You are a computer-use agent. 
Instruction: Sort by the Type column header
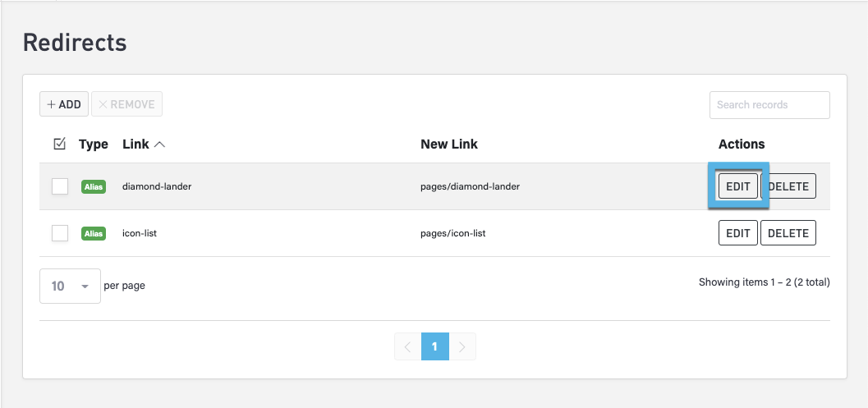point(94,144)
